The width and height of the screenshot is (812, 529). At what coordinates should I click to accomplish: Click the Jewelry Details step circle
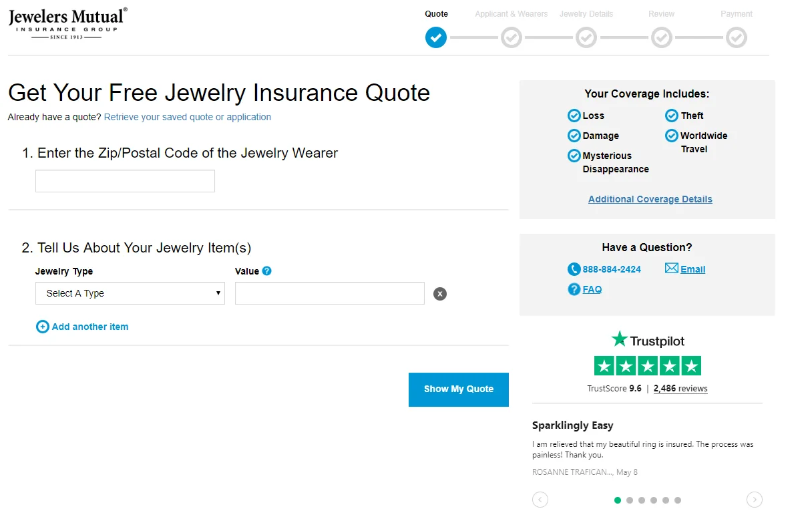pos(586,37)
